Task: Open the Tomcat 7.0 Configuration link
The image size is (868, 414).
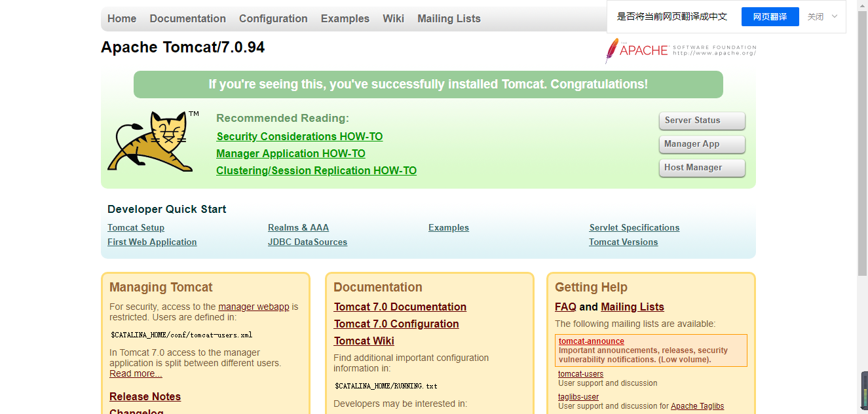Action: tap(396, 324)
